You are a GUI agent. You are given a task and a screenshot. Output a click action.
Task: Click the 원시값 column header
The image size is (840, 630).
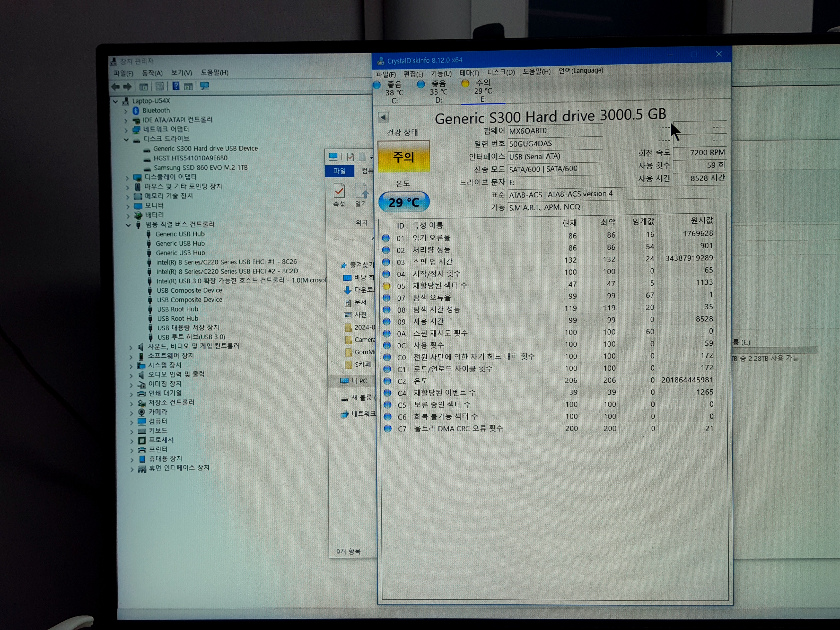tap(701, 220)
